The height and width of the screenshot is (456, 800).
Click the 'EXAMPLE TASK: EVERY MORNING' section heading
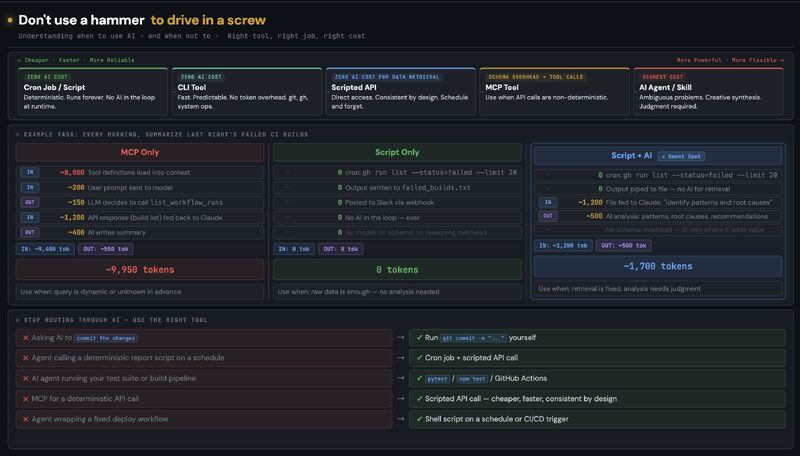pyautogui.click(x=162, y=135)
